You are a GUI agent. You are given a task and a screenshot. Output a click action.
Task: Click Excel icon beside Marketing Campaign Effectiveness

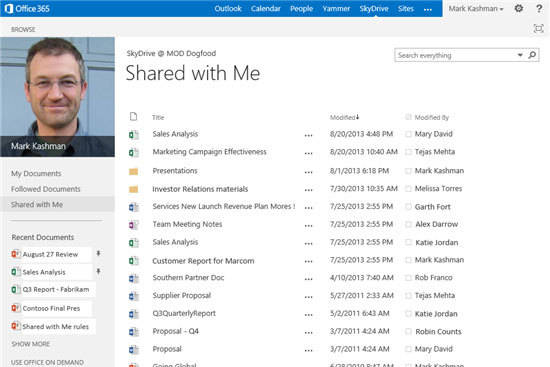[133, 152]
